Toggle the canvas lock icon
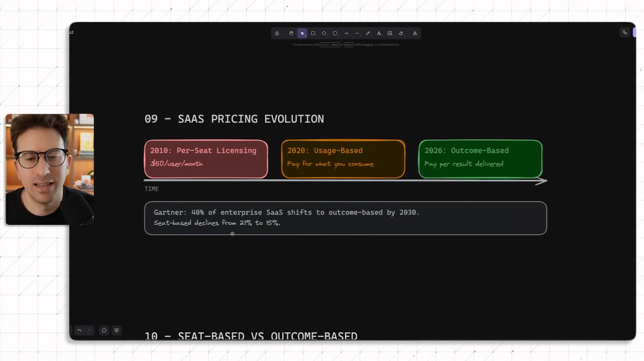The image size is (644, 361). [277, 33]
